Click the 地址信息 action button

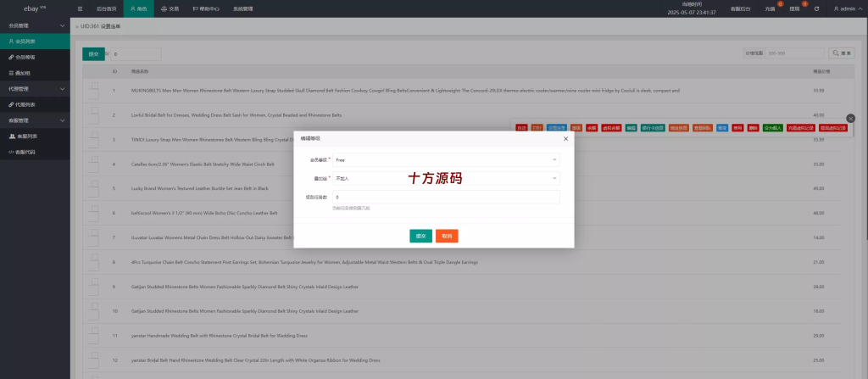point(679,127)
